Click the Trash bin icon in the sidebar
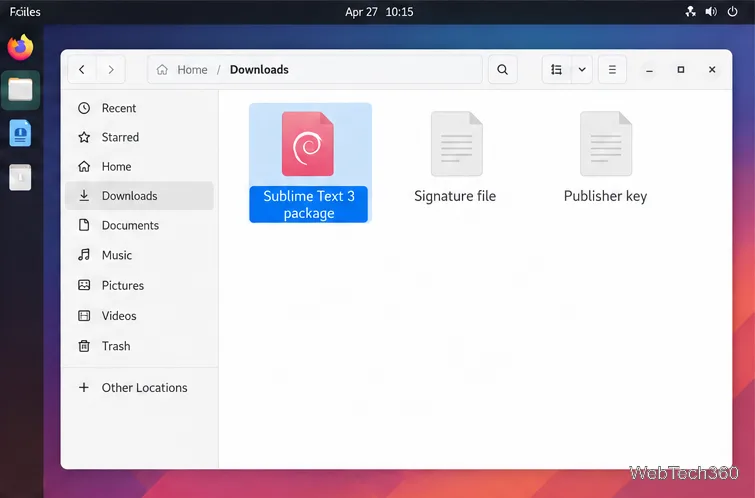This screenshot has height=498, width=755. tap(84, 346)
